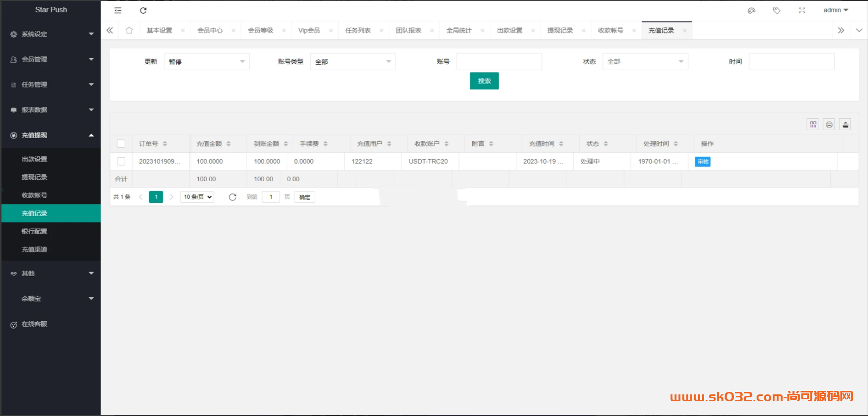Expand 系统设定 sidebar menu
Screen dimensions: 868x416
(51, 34)
